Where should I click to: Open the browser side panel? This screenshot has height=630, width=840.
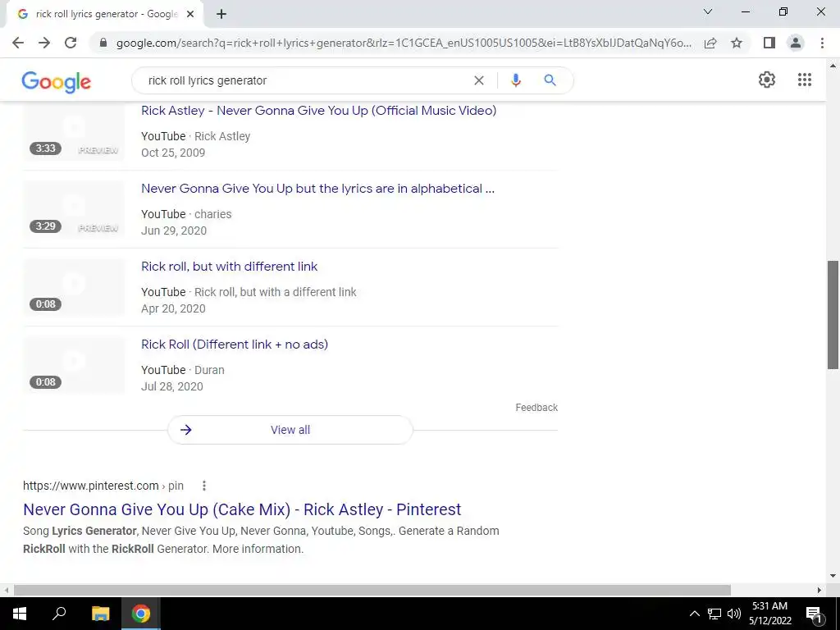click(769, 43)
